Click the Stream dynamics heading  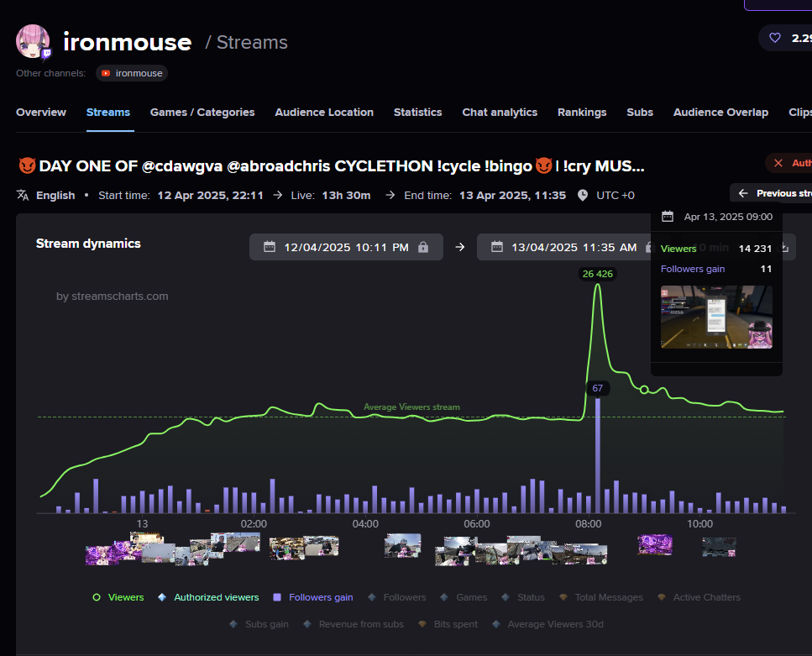tap(88, 244)
